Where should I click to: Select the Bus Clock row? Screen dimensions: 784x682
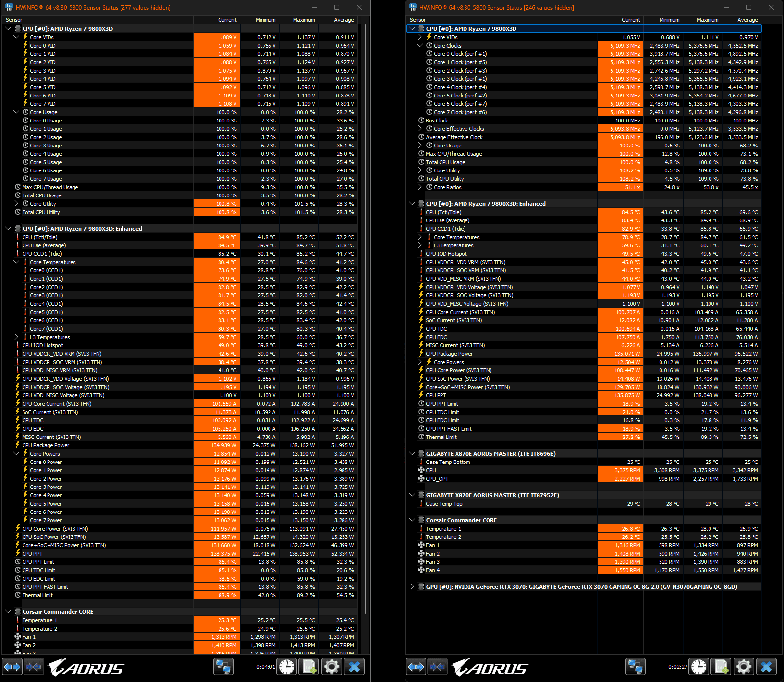pyautogui.click(x=584, y=121)
